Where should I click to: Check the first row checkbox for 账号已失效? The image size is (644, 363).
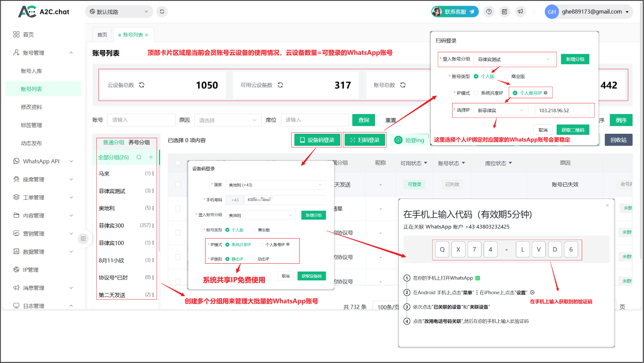coord(178,184)
